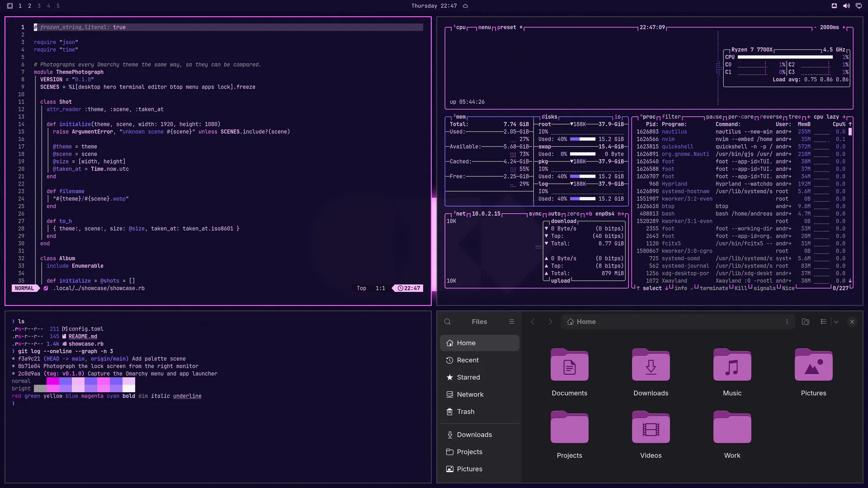Select Home in the Files sidebar
868x488 pixels.
[x=479, y=343]
